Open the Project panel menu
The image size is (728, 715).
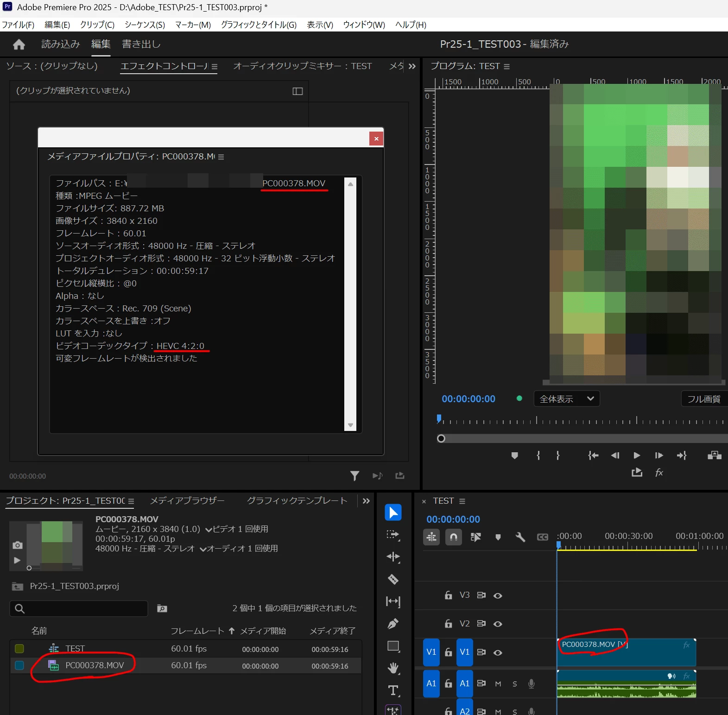131,501
